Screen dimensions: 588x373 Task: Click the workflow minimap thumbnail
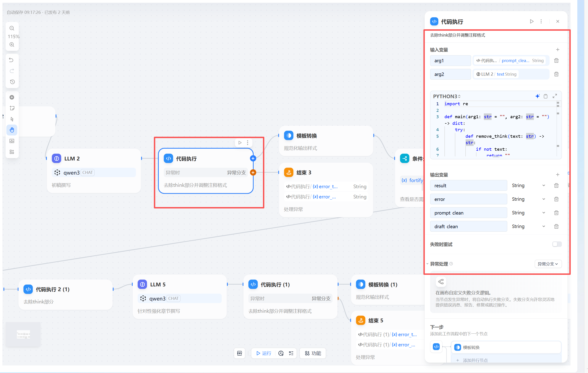(23, 334)
